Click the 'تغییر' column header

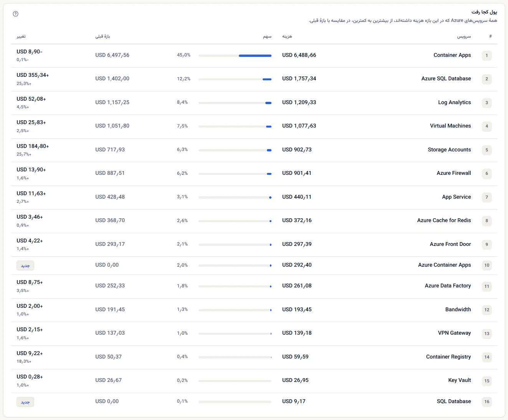tap(21, 37)
